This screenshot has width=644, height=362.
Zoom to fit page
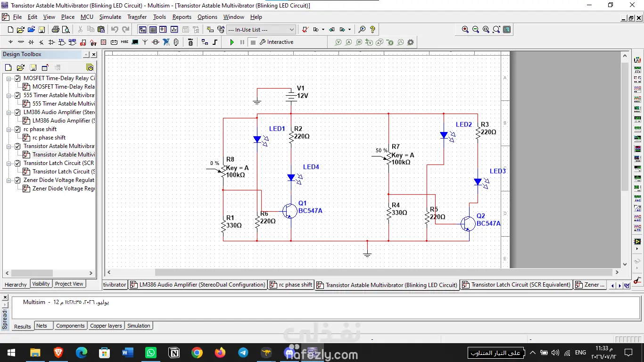496,29
